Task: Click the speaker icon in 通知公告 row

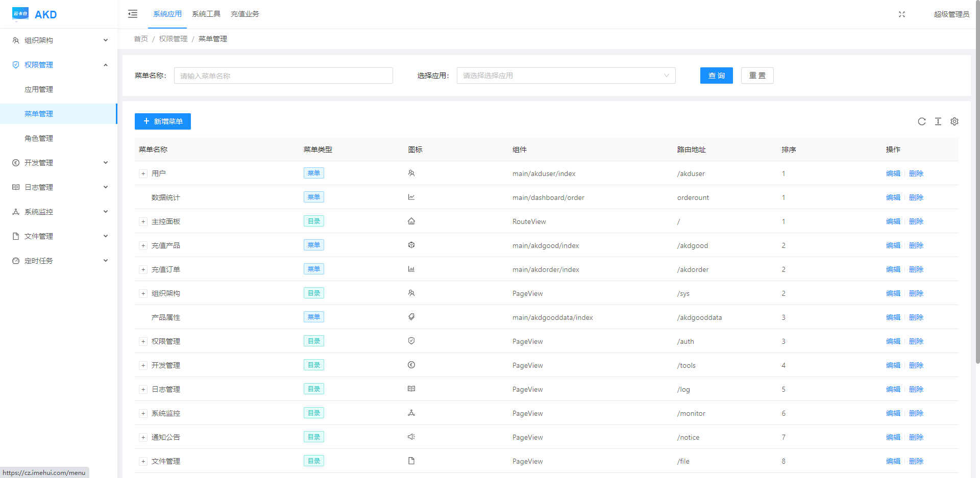Action: click(411, 437)
